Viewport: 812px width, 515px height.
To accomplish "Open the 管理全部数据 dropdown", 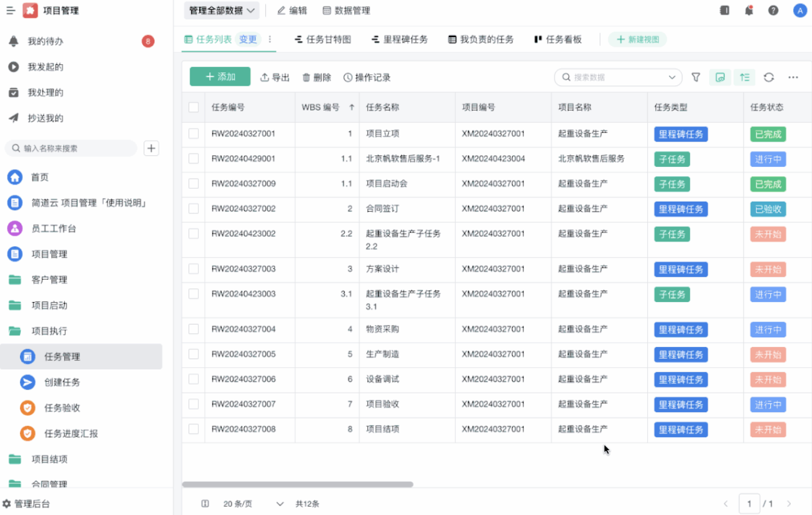I will coord(220,10).
